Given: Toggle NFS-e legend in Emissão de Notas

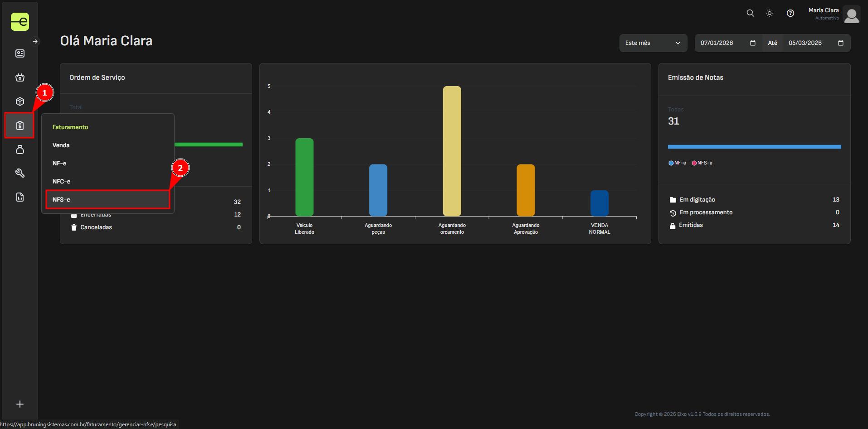Looking at the screenshot, I should pyautogui.click(x=702, y=163).
